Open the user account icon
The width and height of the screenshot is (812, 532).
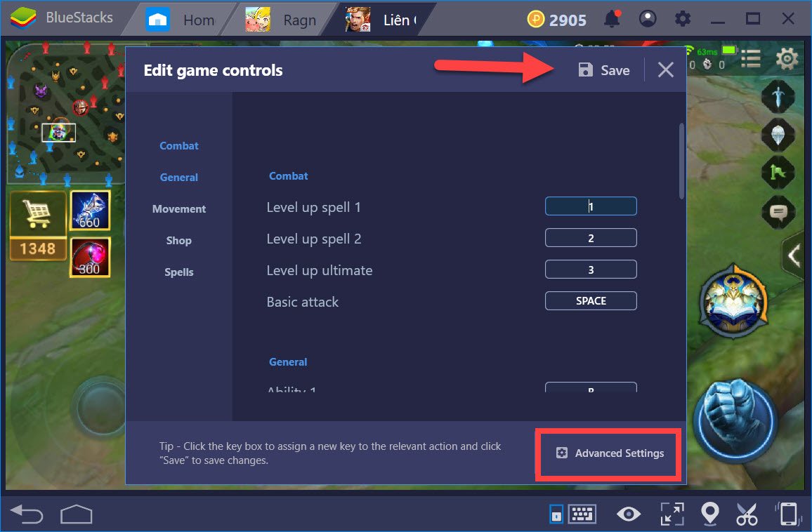tap(648, 19)
